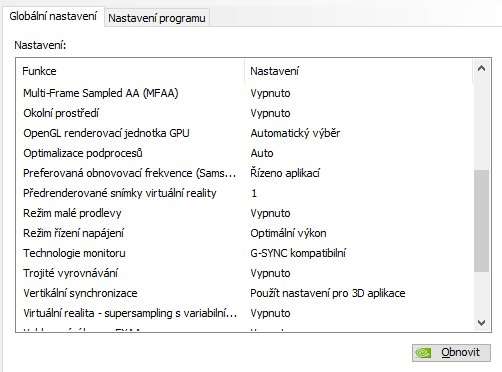This screenshot has width=502, height=372.
Task: Click Vypnuto value for Trojité vyrovnávání
Action: pyautogui.click(x=270, y=273)
